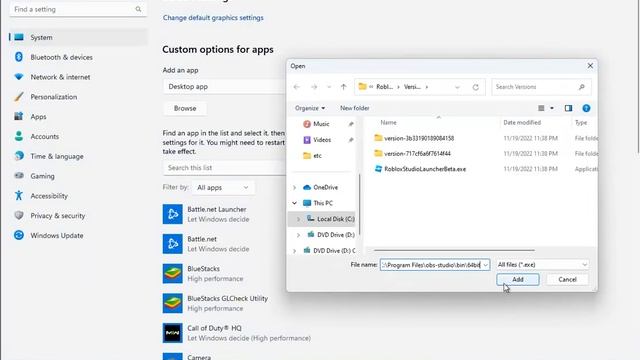The width and height of the screenshot is (640, 360).
Task: Open the view options dropdown arrow
Action: 552,108
